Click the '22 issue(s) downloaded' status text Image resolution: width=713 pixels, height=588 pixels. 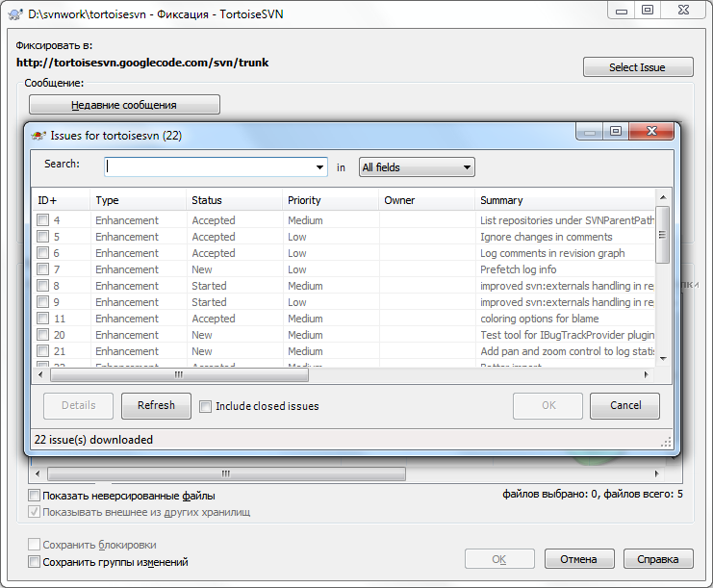93,440
